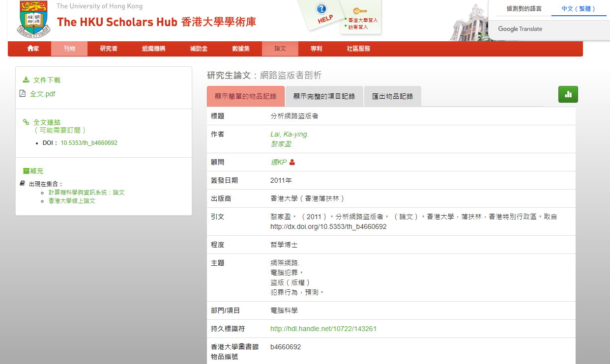Click the red person icon beside advisor
Image resolution: width=610 pixels, height=364 pixels.
pyautogui.click(x=292, y=162)
